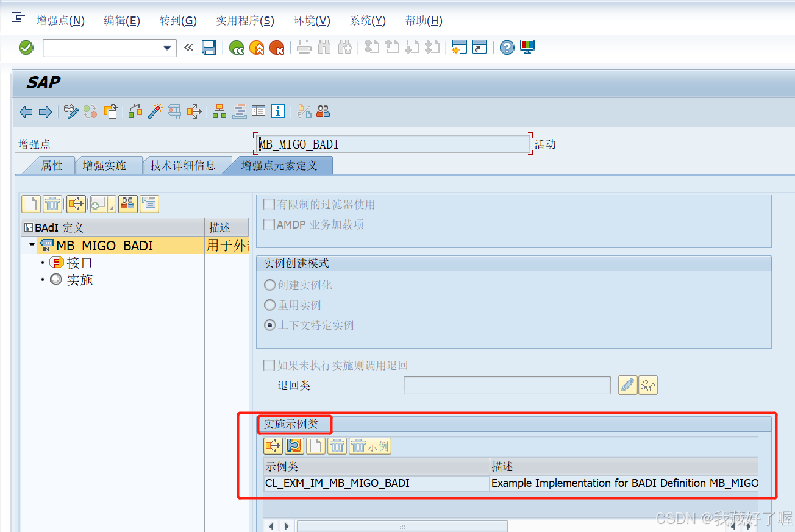Click the Print icon in standard toolbar
Screen dimensions: 795x532
(x=304, y=48)
